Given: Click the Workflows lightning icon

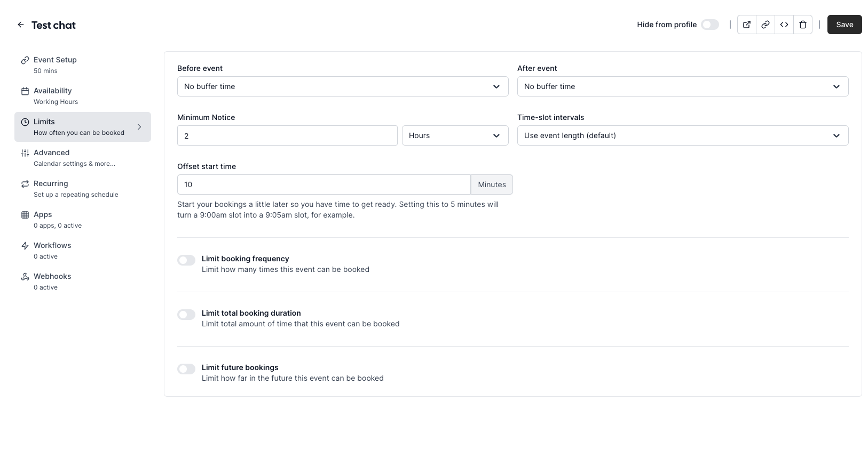Looking at the screenshot, I should (25, 246).
